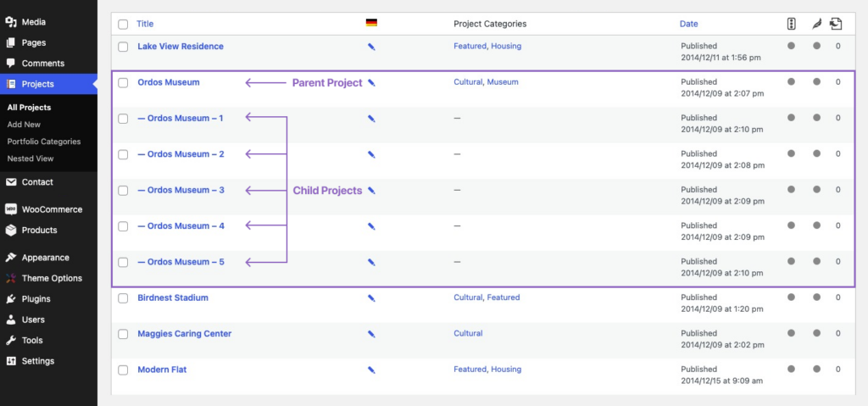Sort projects by Date column
This screenshot has width=868, height=406.
688,24
